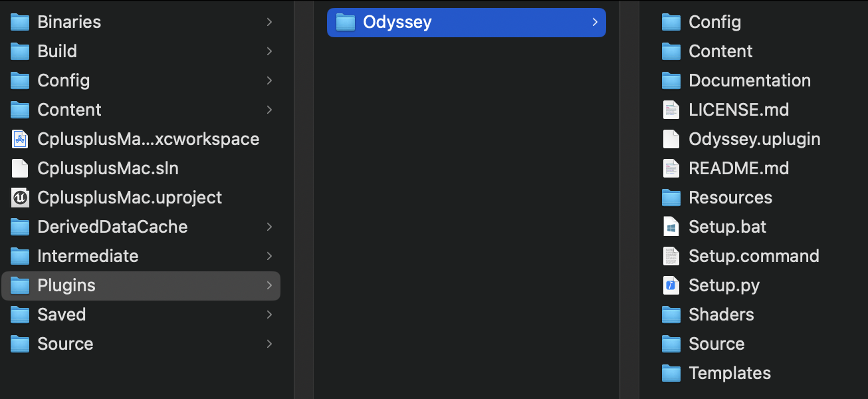Select the Resources folder
868x399 pixels.
pos(730,198)
